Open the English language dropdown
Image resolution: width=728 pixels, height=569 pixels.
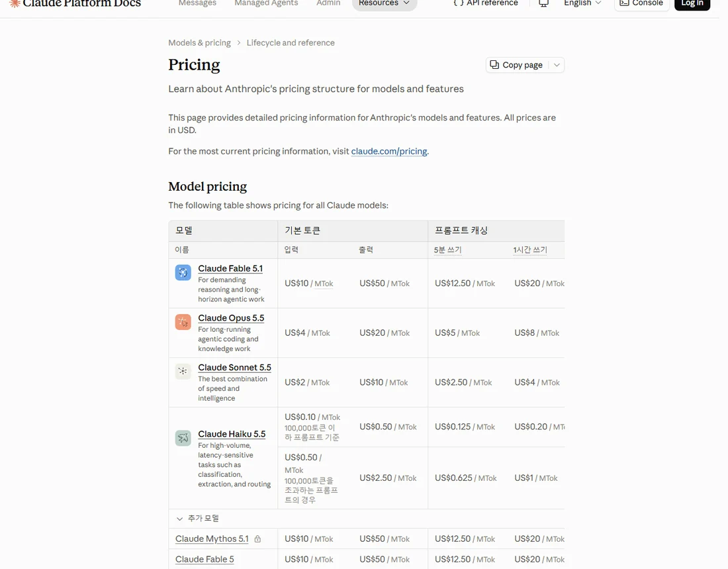click(582, 3)
